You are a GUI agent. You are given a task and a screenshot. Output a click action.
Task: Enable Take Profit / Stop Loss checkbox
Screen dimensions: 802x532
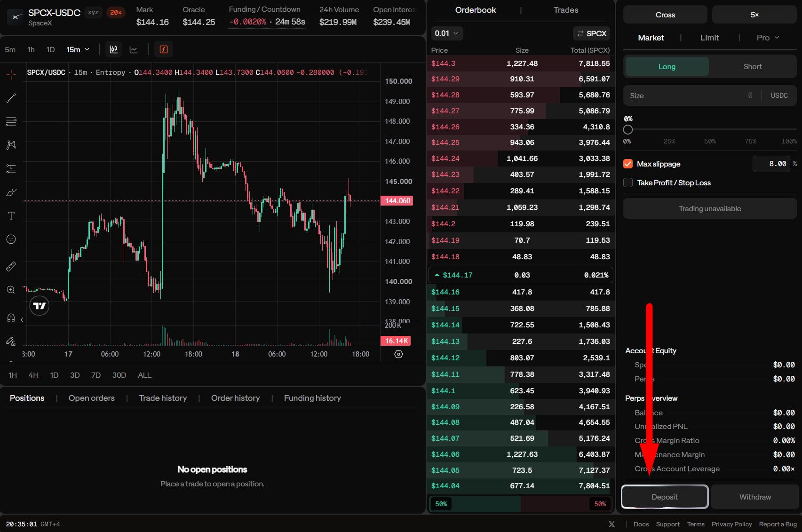[628, 183]
